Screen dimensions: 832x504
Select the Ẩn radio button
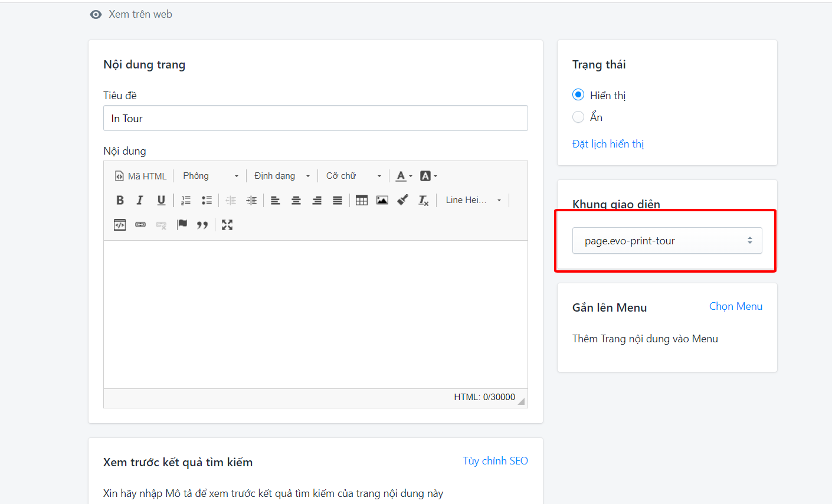pyautogui.click(x=578, y=117)
